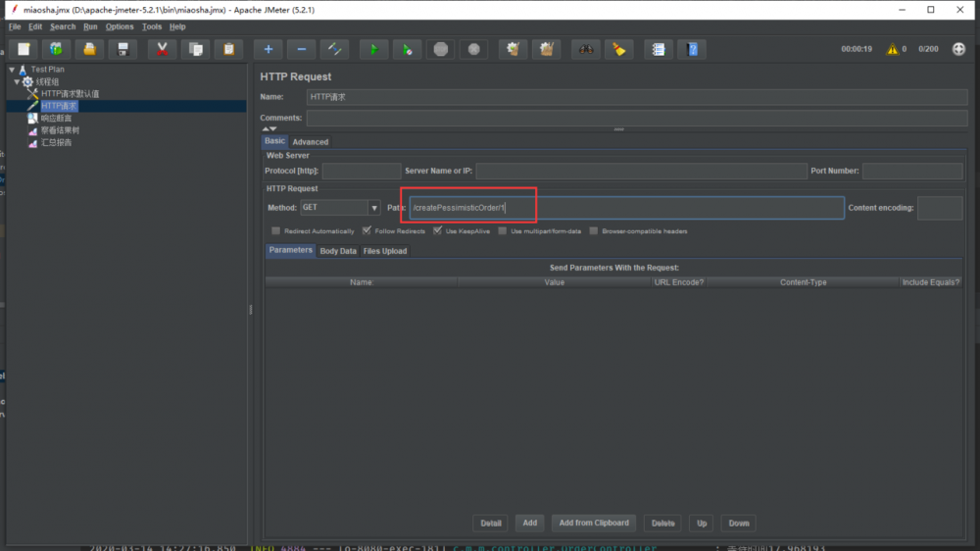The width and height of the screenshot is (980, 551).
Task: Click the Stop test icon
Action: pos(441,49)
